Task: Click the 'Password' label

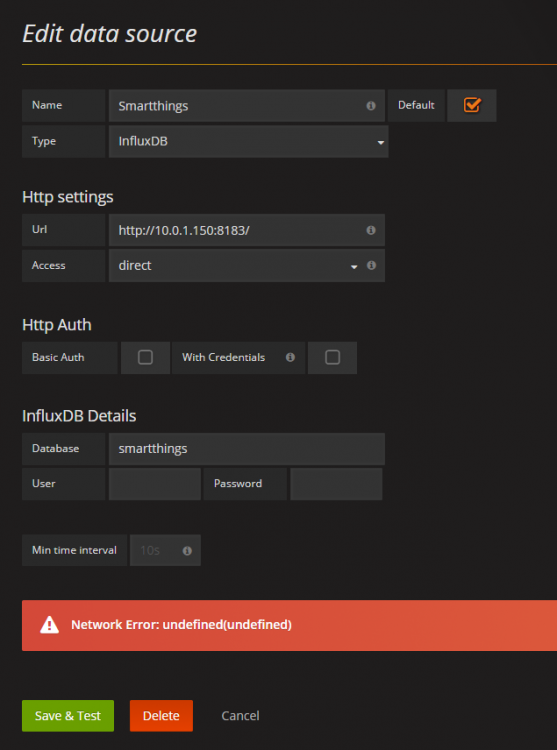Action: tap(238, 483)
